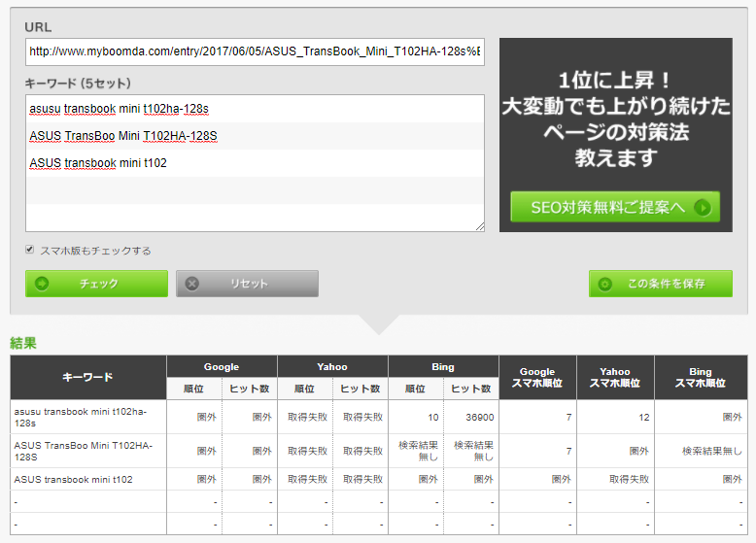
Task: Click the Bing スマホ順位 header
Action: click(x=701, y=377)
